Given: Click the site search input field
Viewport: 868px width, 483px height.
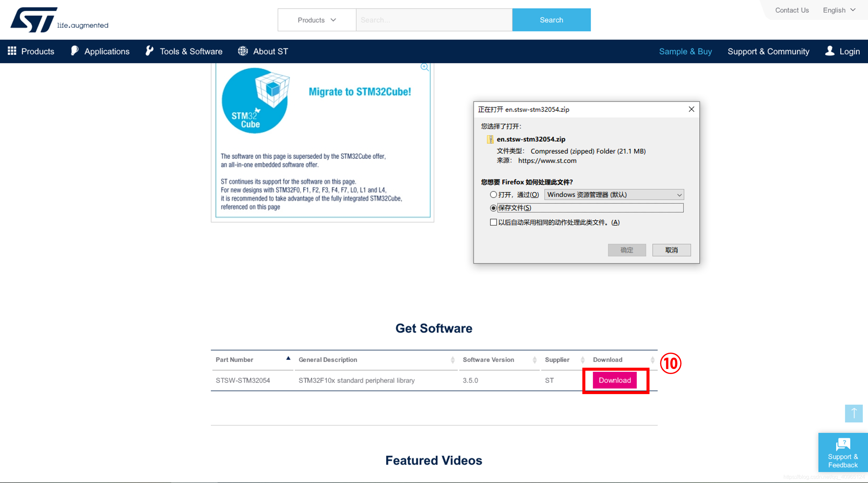Looking at the screenshot, I should (x=434, y=20).
